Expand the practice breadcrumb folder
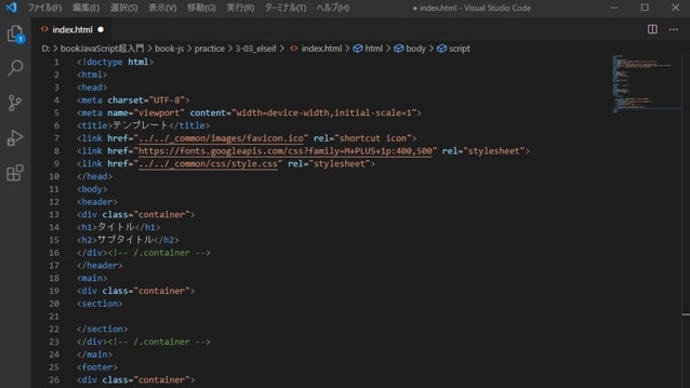 pos(209,48)
